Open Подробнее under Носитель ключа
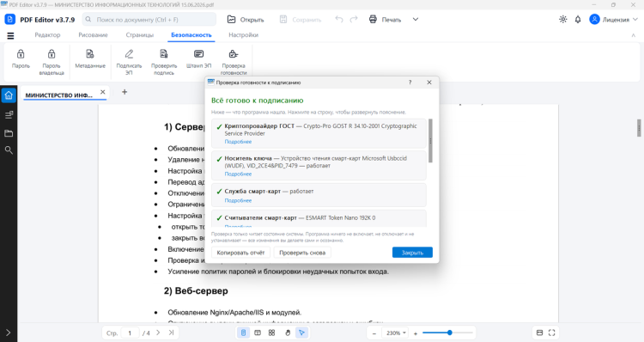This screenshot has width=644, height=342. coord(238,174)
